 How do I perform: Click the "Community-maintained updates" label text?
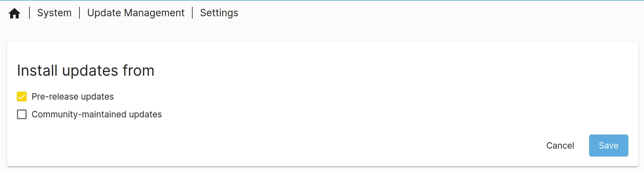coord(97,114)
